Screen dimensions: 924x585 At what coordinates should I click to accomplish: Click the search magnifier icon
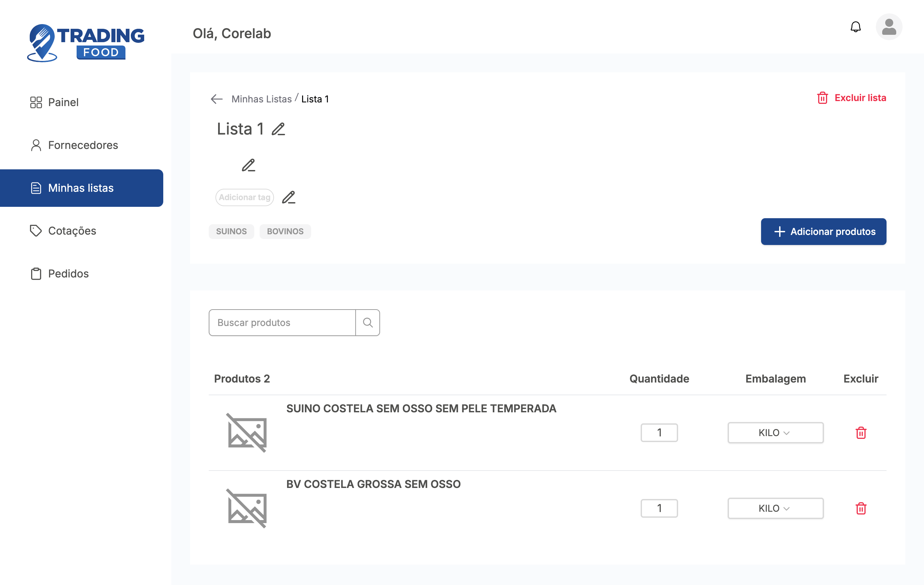tap(368, 322)
